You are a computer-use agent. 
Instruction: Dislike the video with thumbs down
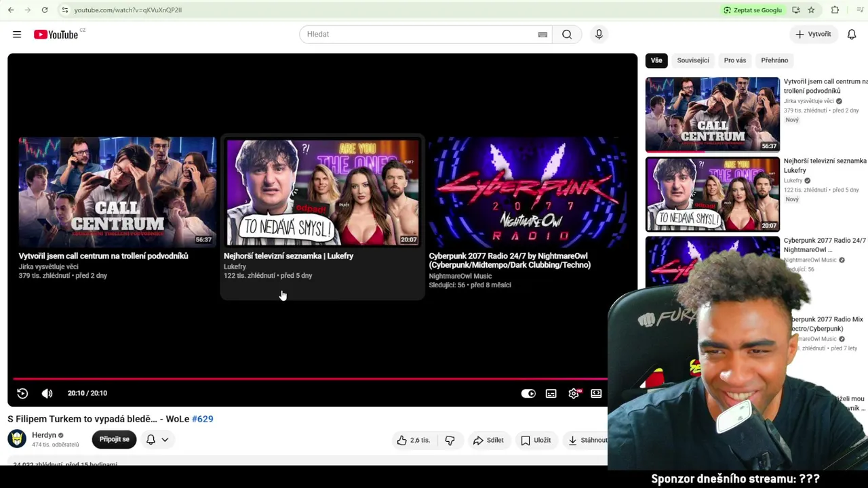point(450,441)
